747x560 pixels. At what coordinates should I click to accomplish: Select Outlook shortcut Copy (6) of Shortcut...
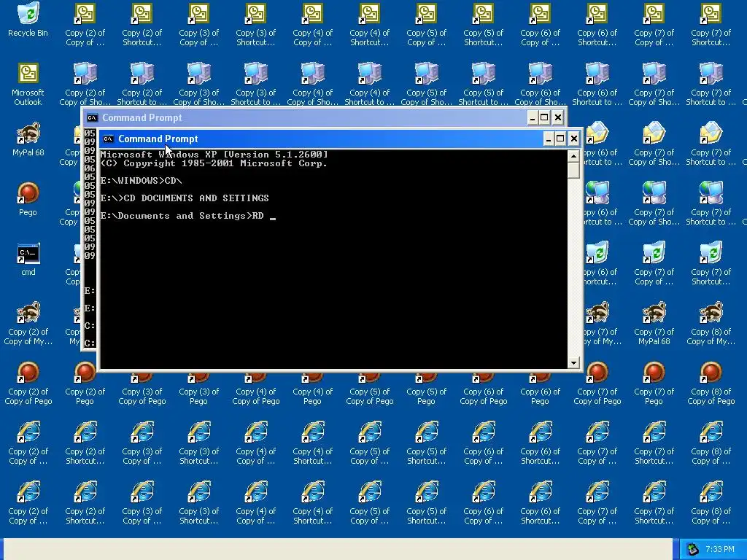click(x=597, y=25)
